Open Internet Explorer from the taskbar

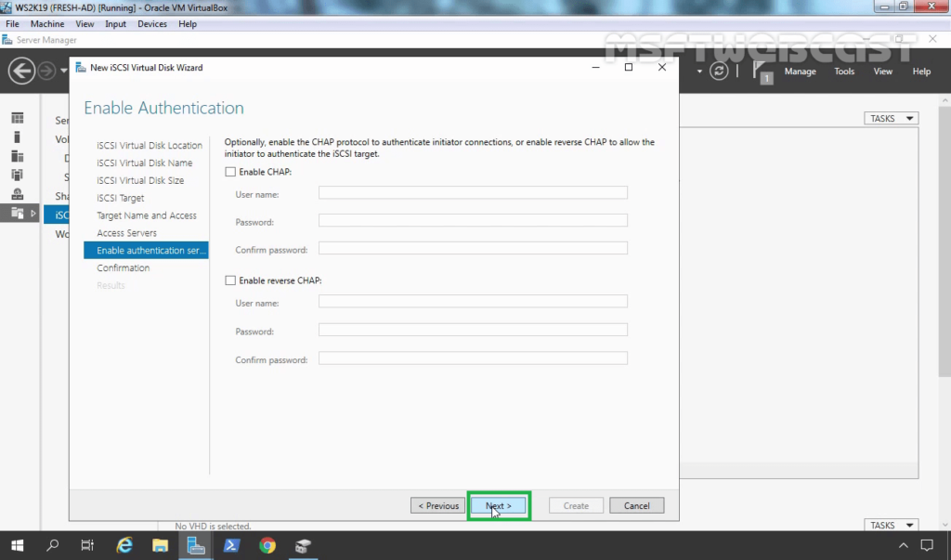[124, 545]
